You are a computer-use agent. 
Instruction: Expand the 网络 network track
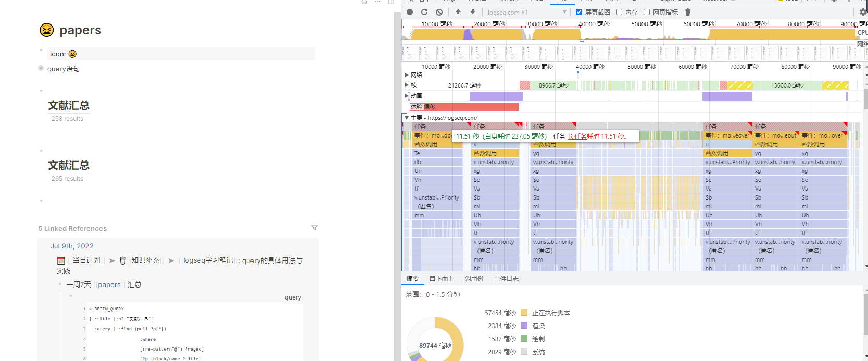click(x=407, y=75)
